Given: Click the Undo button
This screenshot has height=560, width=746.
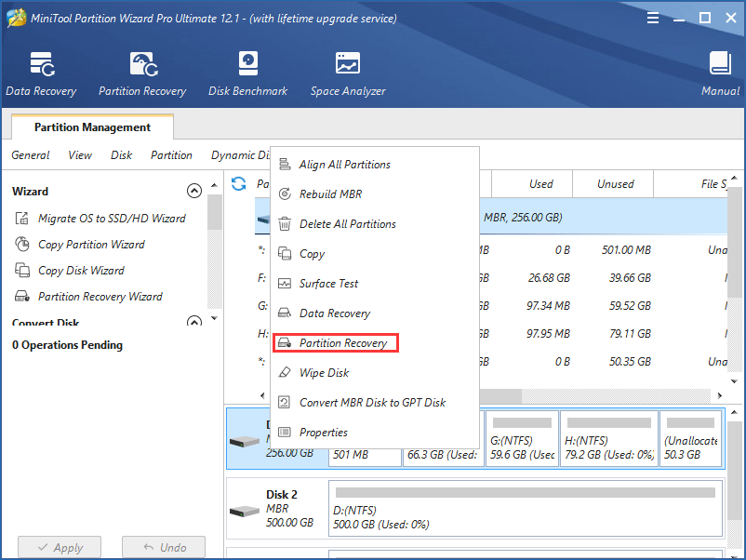Looking at the screenshot, I should pos(163,547).
